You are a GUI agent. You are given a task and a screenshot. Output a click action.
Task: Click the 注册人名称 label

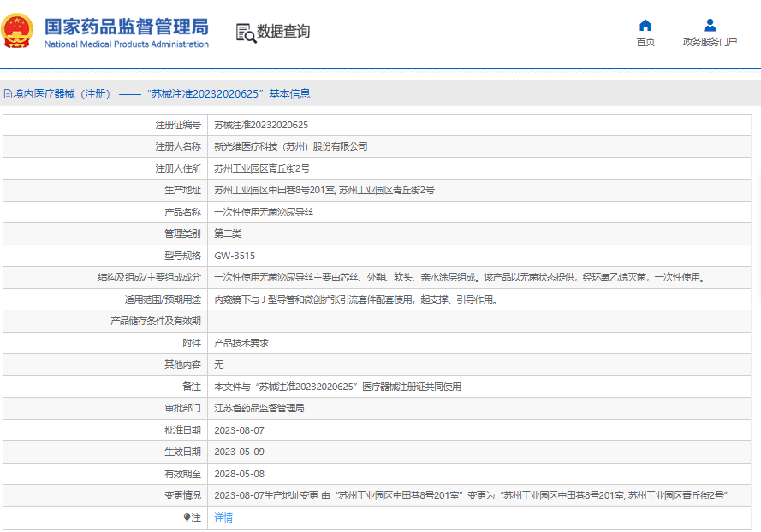pos(178,146)
